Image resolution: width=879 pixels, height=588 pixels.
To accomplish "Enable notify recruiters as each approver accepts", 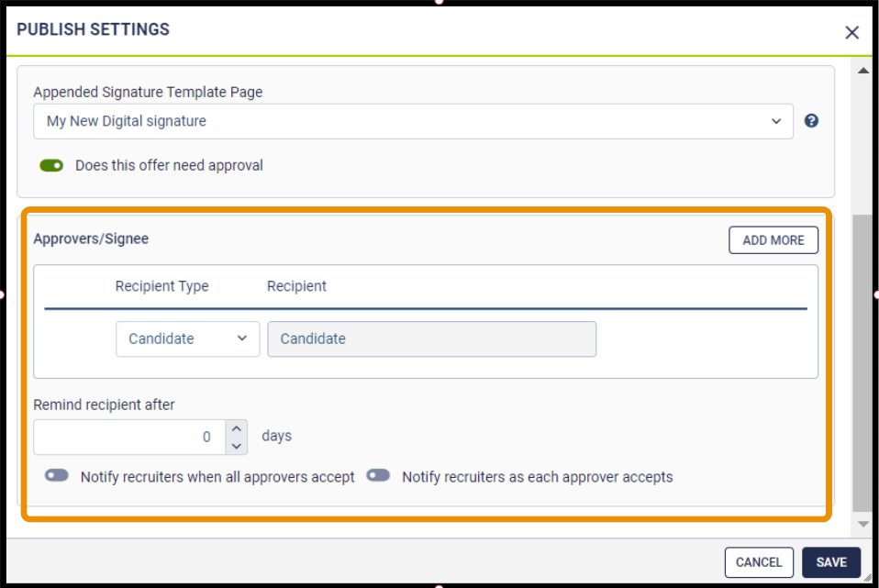I will click(x=378, y=476).
